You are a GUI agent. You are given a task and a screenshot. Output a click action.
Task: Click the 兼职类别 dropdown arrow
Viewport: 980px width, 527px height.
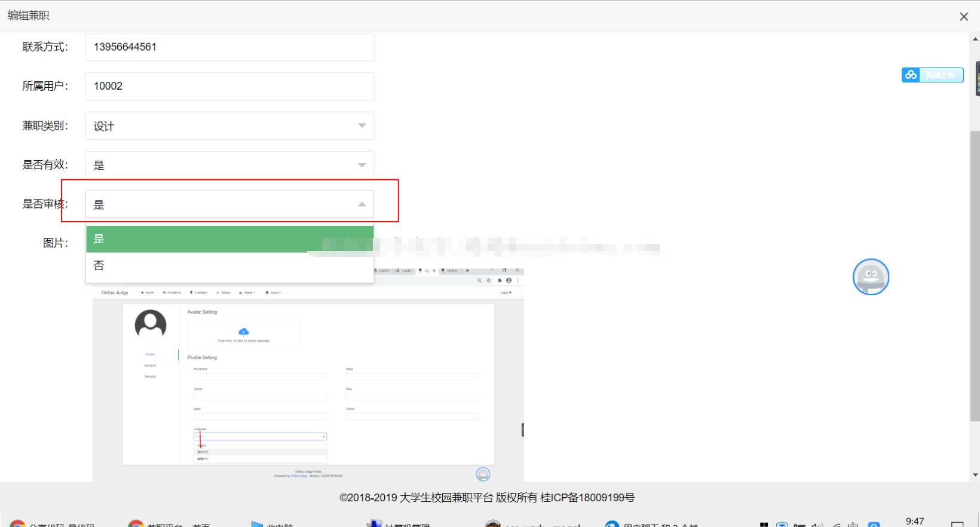click(x=362, y=126)
